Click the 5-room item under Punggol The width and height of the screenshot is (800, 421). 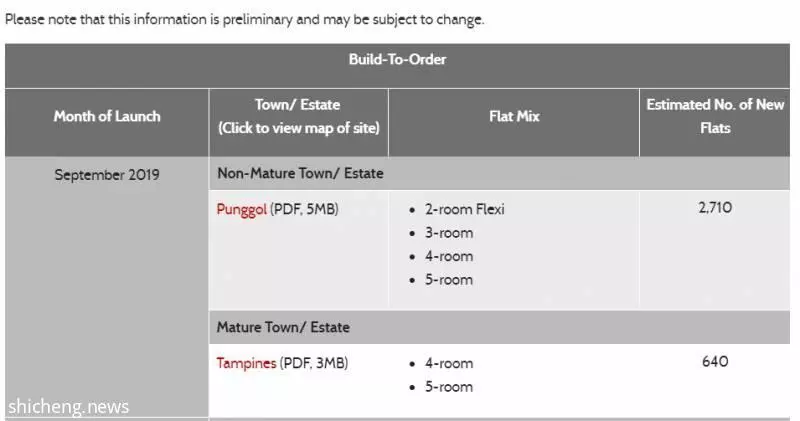click(x=449, y=280)
